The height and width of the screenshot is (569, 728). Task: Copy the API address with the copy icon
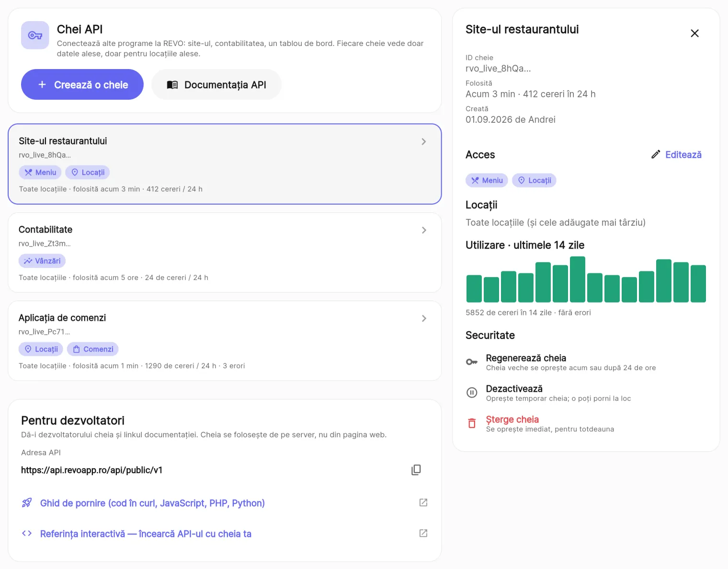click(x=416, y=470)
